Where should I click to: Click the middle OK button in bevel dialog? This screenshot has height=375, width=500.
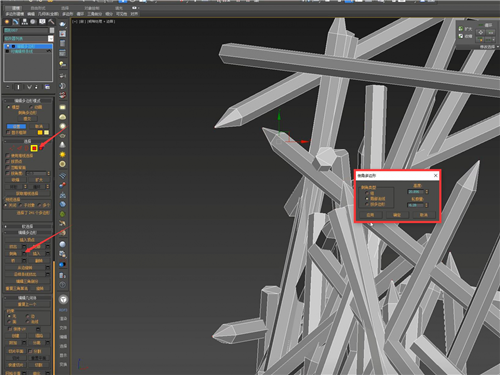pyautogui.click(x=397, y=215)
